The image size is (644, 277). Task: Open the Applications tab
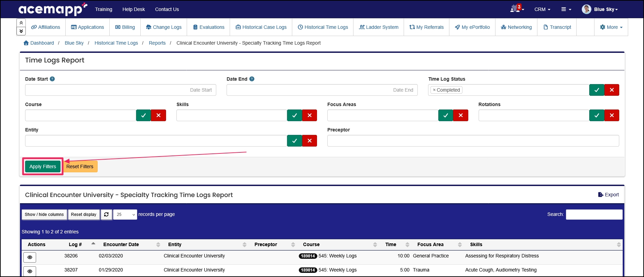coord(87,27)
